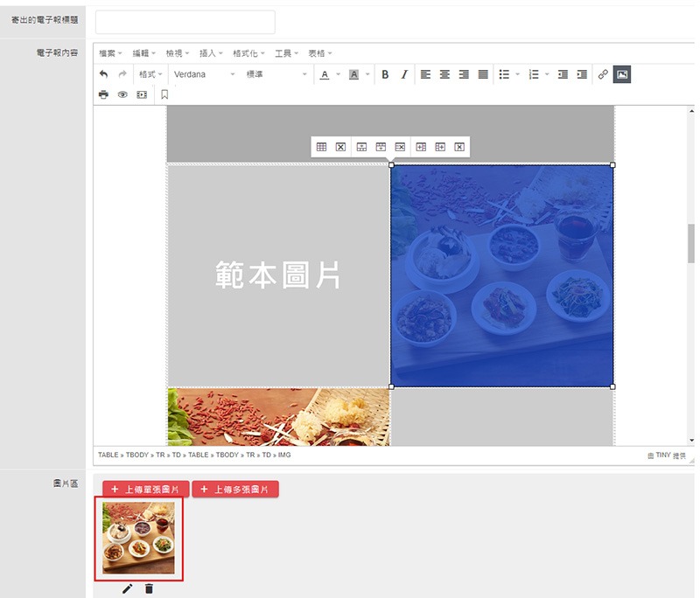700x598 pixels.
Task: Click the insert link icon
Action: tap(603, 75)
